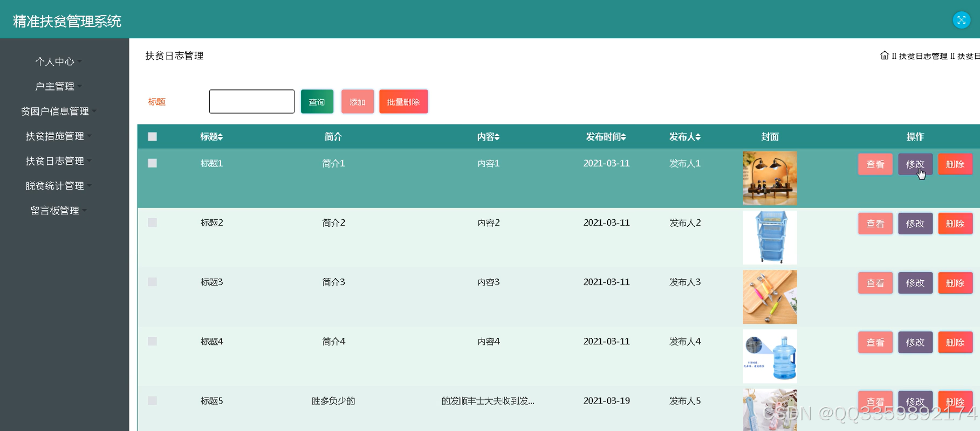
Task: Open the blue shelf cover image of 标题2
Action: (x=770, y=238)
